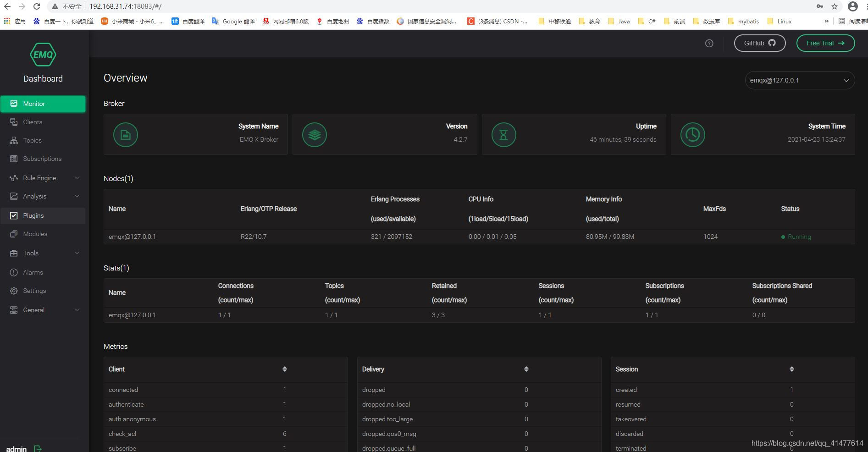Click the browser profile avatar icon
The width and height of the screenshot is (868, 452).
tap(853, 6)
